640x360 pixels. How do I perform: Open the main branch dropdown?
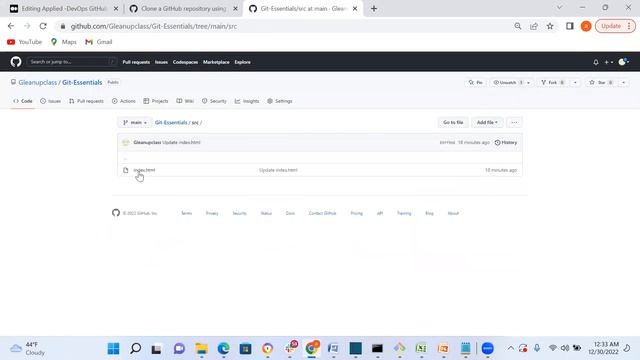pyautogui.click(x=135, y=122)
